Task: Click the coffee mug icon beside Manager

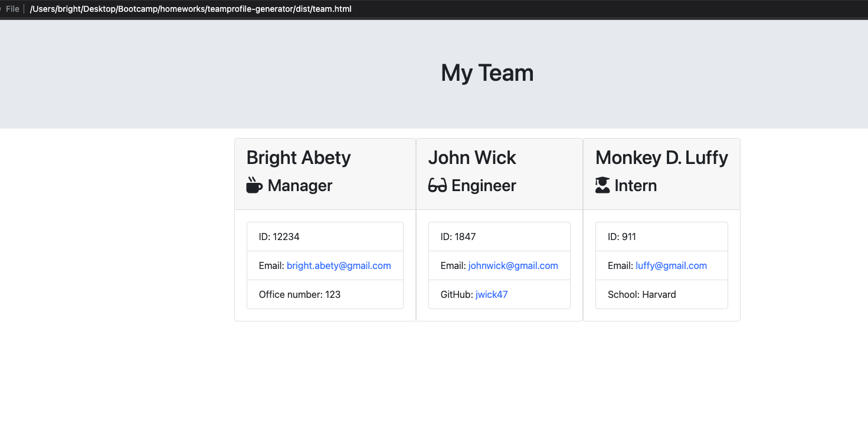Action: (254, 185)
